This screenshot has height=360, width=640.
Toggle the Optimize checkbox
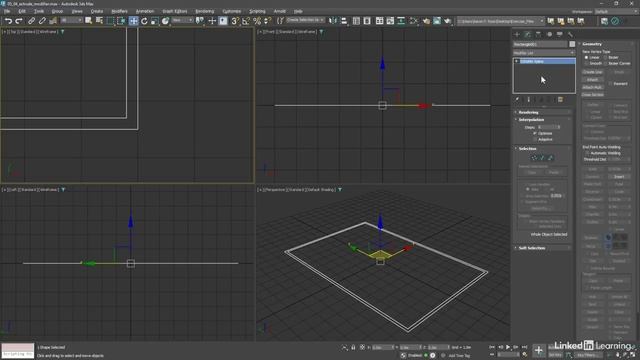[x=535, y=133]
